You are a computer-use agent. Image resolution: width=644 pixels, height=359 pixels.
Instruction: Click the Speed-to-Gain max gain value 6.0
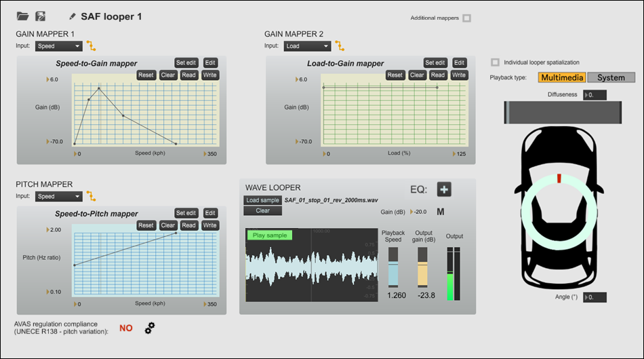[53, 80]
